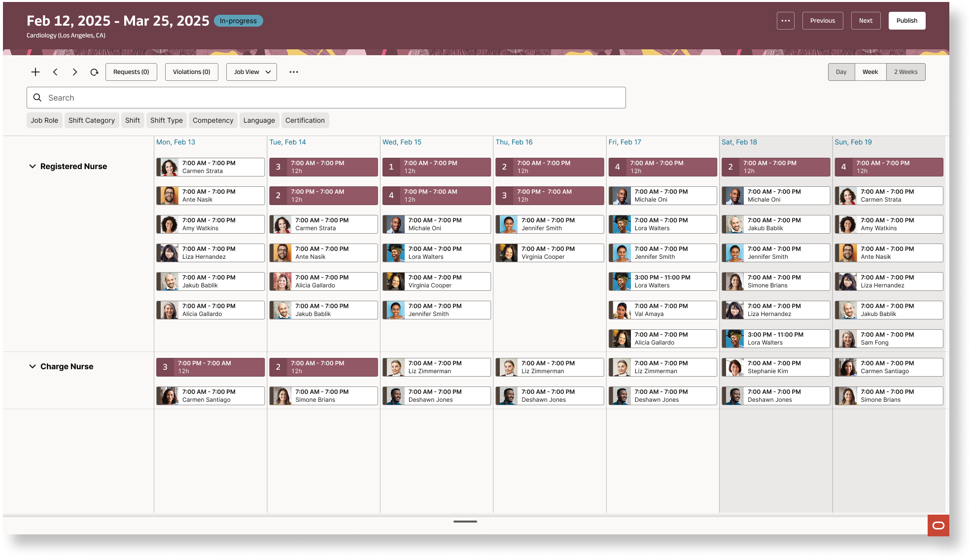Screen dimensions: 972x560
Task: Open Lora Walters 3:00 PM - 11:00 PM Friday shift
Action: [662, 281]
